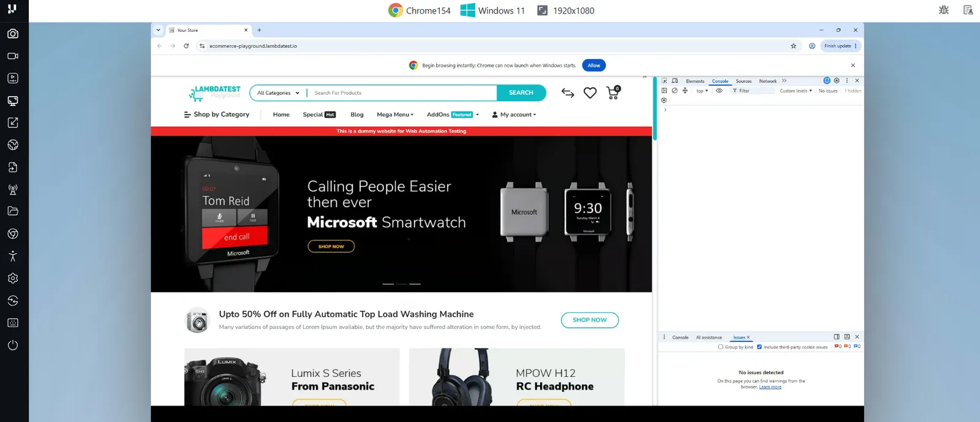
Task: Open the DevTools settings gear in top bar
Action: coord(837,80)
